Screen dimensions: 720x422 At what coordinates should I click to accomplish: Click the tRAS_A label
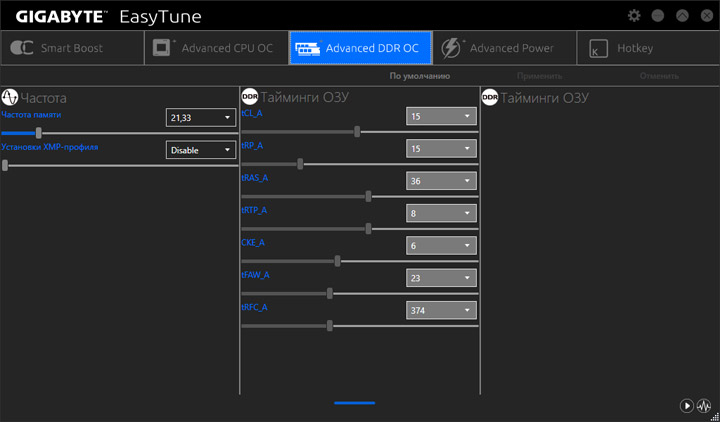click(255, 178)
